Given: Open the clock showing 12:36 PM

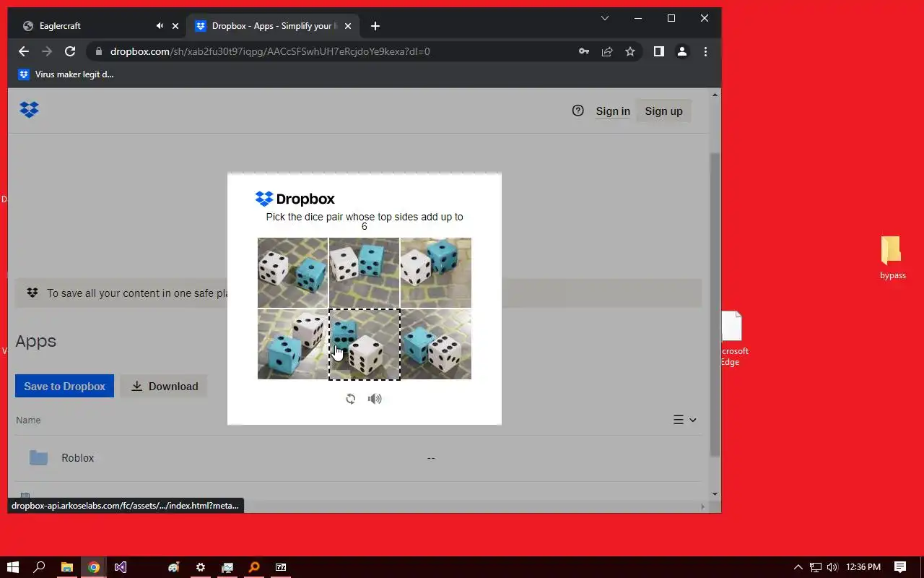Looking at the screenshot, I should click(x=863, y=567).
